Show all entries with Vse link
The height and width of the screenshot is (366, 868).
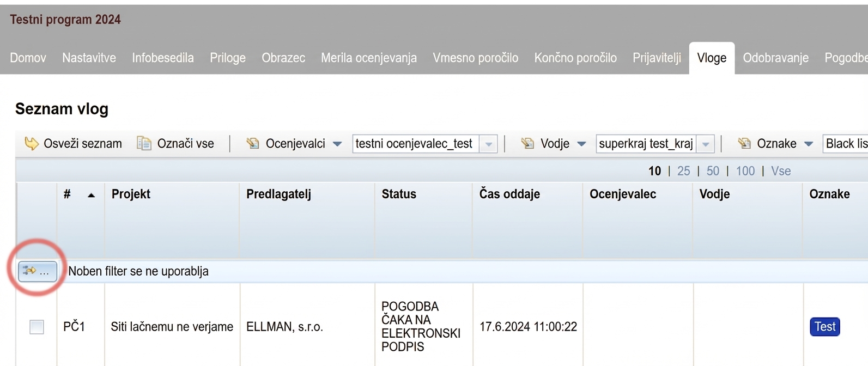pyautogui.click(x=781, y=171)
